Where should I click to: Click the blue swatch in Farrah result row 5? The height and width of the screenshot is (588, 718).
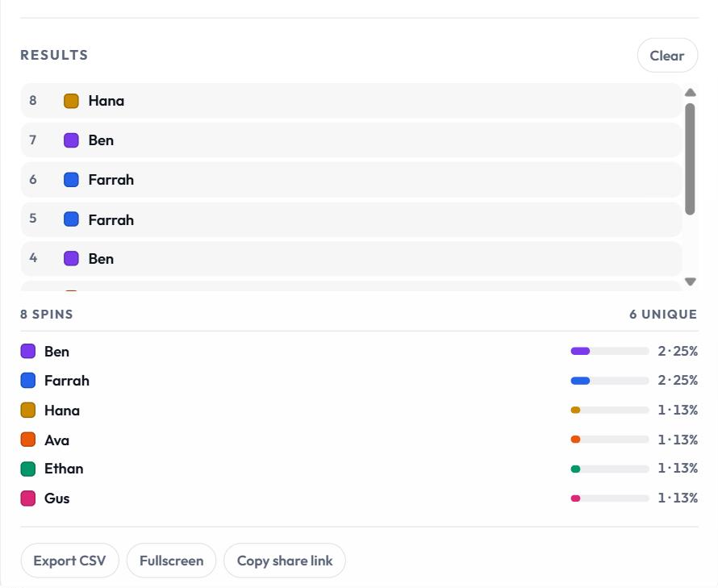coord(71,219)
